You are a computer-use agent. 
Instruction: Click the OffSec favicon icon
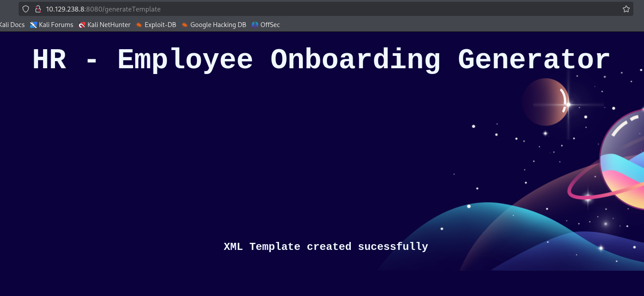[x=255, y=25]
